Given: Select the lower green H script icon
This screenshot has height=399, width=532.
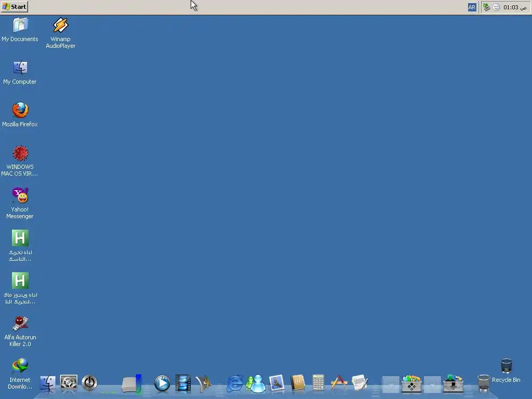Looking at the screenshot, I should point(20,288).
